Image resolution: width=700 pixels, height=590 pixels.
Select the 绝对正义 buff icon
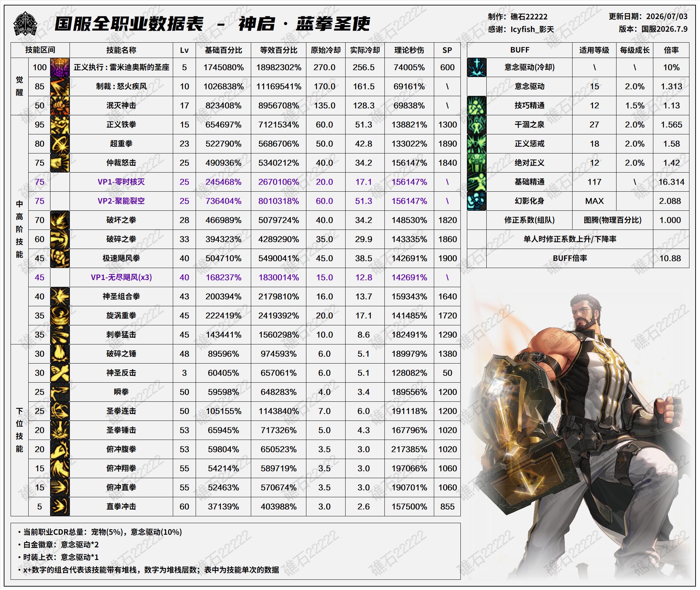coord(476,163)
